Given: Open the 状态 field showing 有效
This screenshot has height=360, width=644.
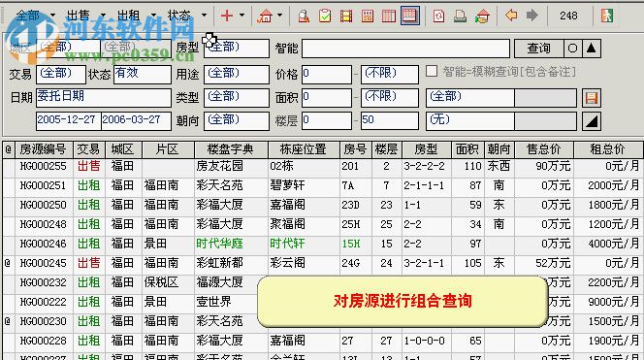Looking at the screenshot, I should click(x=143, y=75).
